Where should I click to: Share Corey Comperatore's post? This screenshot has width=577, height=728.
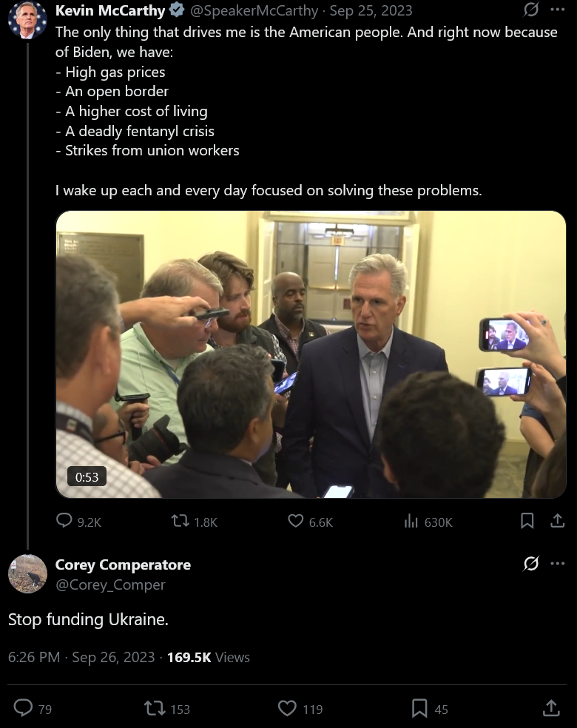pos(551,708)
